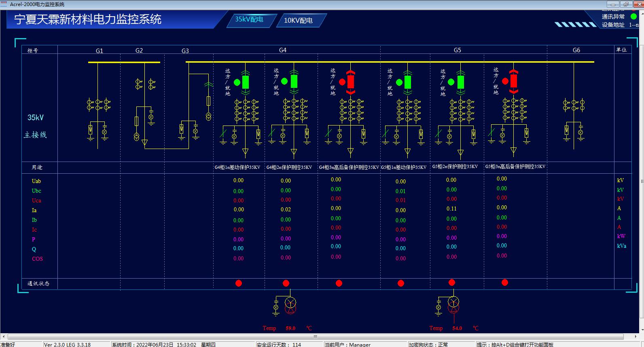644x347 pixels.
Task: Toggle G4柜2n remote/local green indicator
Action: 284,81
